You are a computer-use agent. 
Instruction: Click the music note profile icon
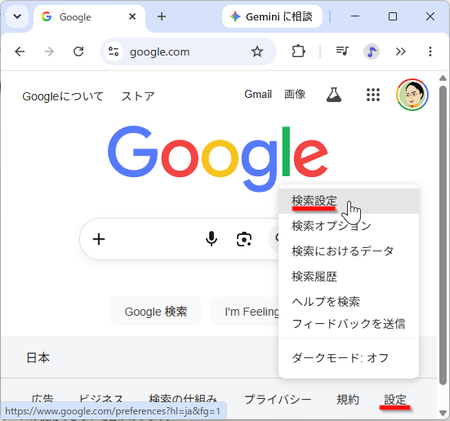(x=371, y=51)
